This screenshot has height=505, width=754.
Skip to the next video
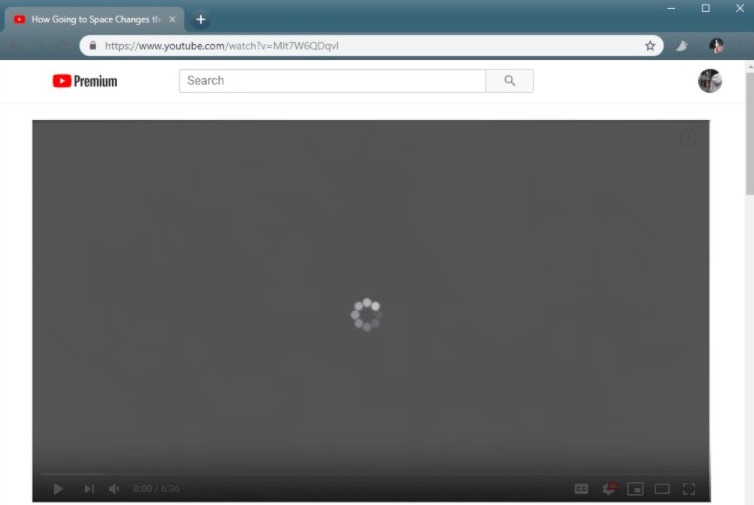tap(88, 488)
